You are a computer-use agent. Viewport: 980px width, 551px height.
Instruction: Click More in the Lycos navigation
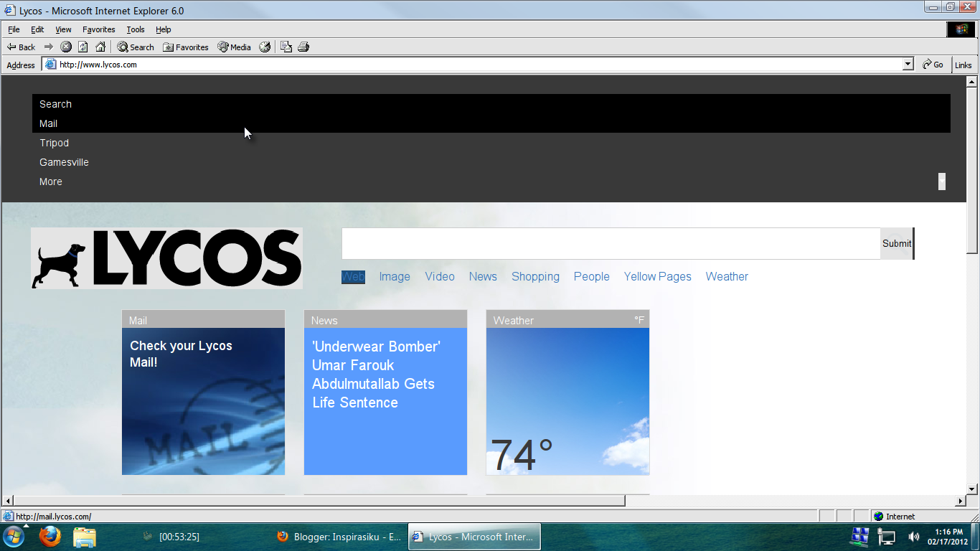[50, 182]
